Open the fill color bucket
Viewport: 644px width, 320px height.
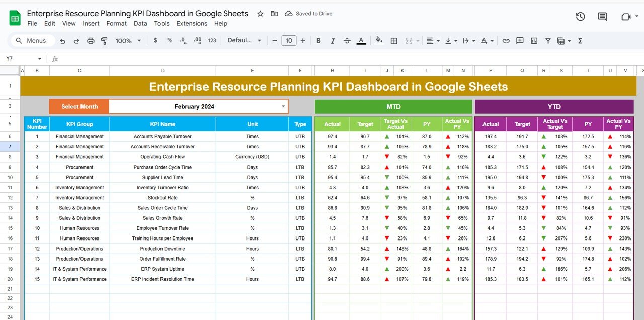(379, 41)
